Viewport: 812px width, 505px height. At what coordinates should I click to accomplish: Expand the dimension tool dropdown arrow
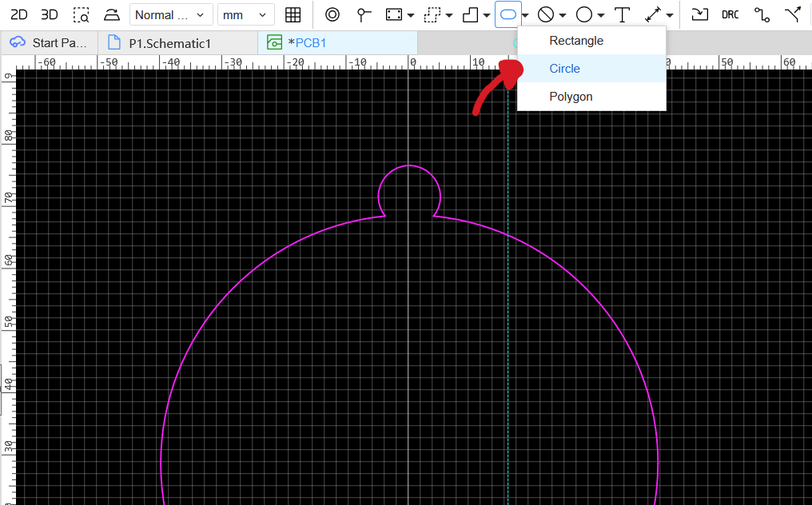click(670, 15)
